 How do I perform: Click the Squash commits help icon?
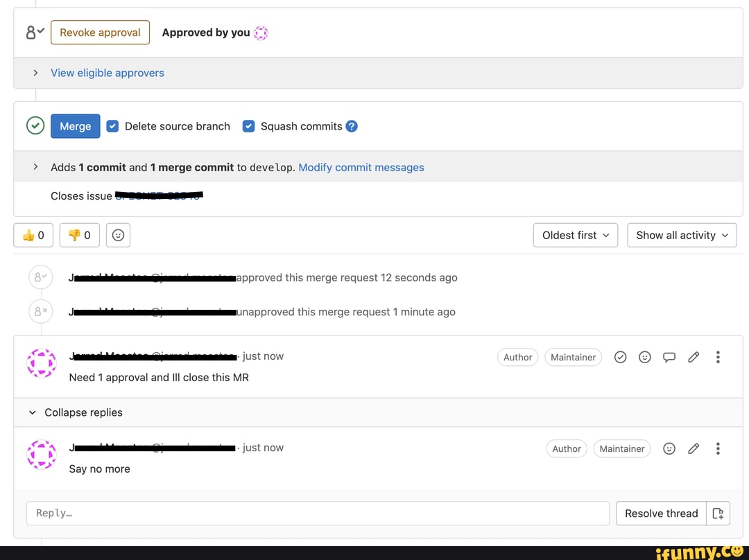pyautogui.click(x=352, y=126)
